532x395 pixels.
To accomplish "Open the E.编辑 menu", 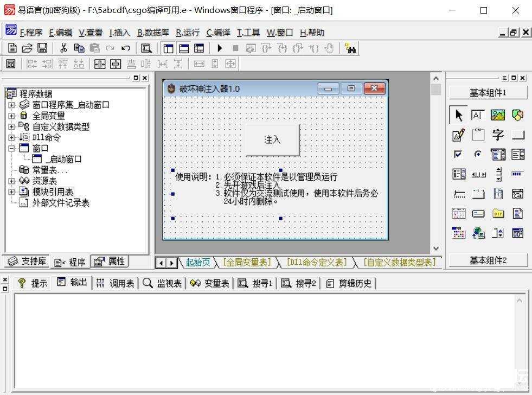I will pos(60,33).
